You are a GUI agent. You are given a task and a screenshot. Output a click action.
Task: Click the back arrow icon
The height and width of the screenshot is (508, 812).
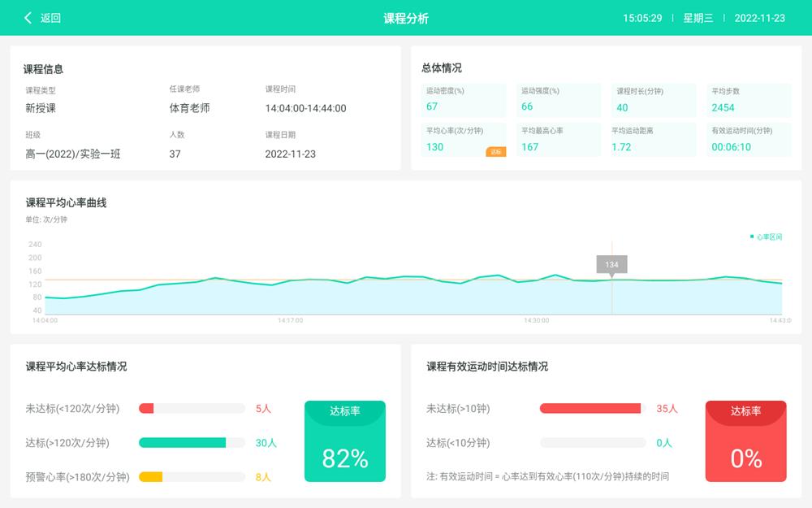[x=28, y=18]
